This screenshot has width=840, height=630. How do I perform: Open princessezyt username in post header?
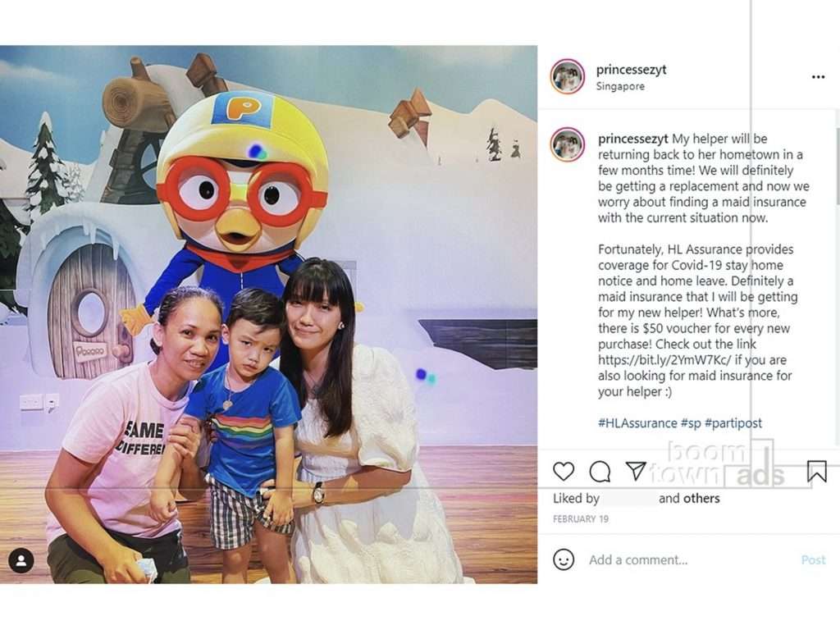click(631, 70)
